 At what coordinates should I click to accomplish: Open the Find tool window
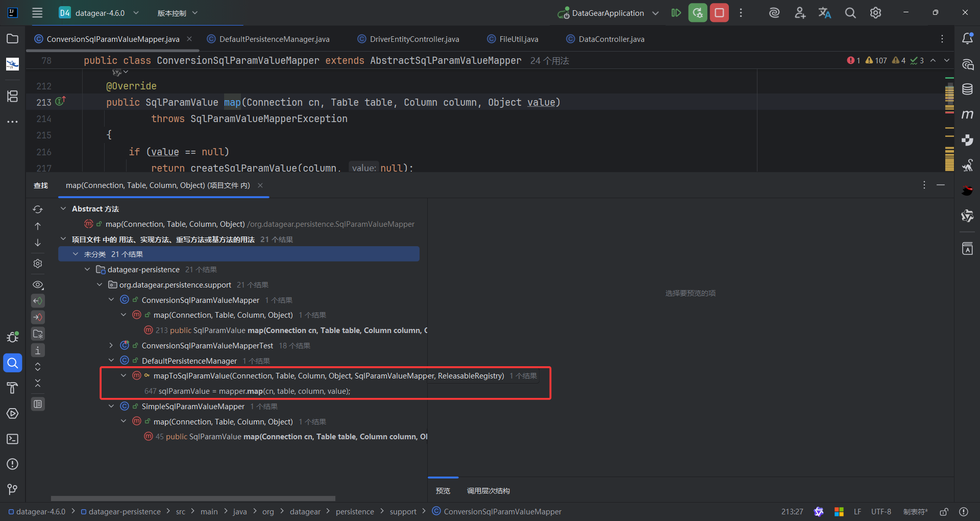coord(12,363)
